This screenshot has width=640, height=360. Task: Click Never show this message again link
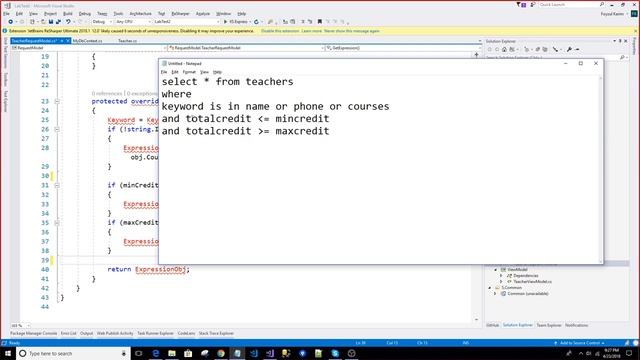click(351, 31)
